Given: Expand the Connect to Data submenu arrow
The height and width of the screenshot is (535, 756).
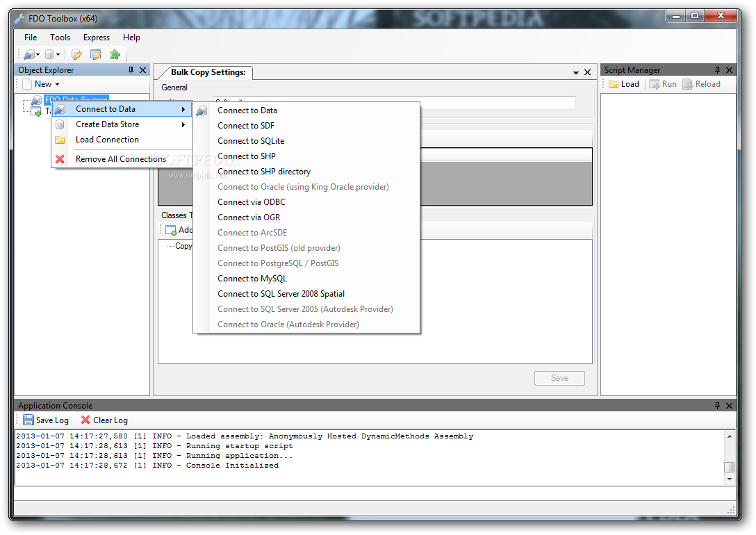Looking at the screenshot, I should pos(183,109).
